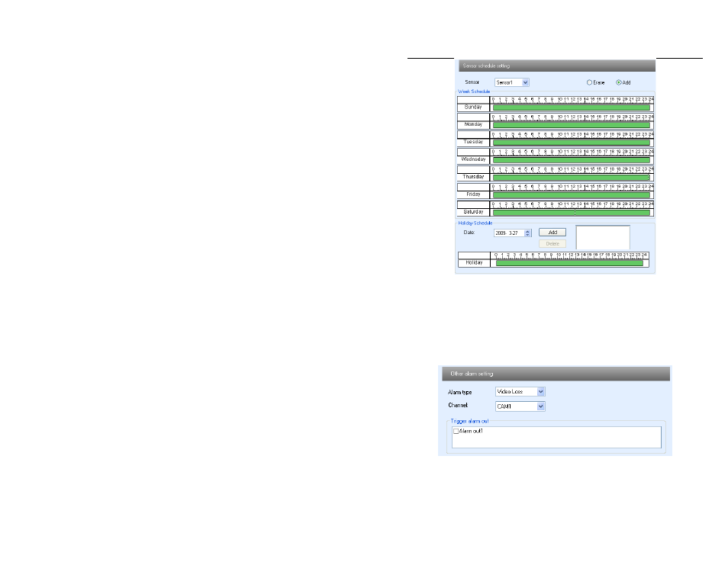Image resolution: width=728 pixels, height=562 pixels.
Task: Click the Week Schedule group label
Action: tap(474, 92)
